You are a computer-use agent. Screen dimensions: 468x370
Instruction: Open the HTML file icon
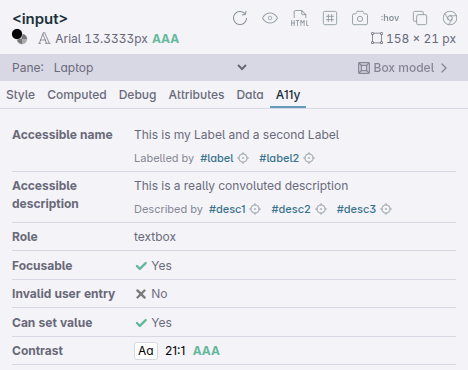click(x=299, y=18)
